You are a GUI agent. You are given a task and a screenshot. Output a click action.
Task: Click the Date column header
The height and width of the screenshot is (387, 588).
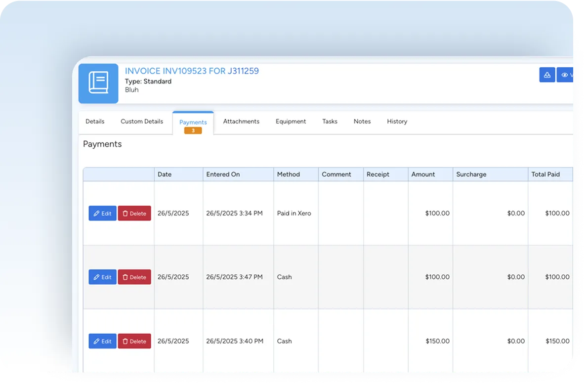click(x=178, y=174)
